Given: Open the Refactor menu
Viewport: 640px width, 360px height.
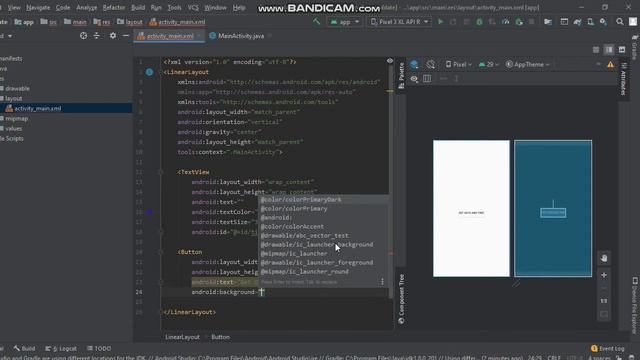Looking at the screenshot, I should pyautogui.click(x=114, y=7).
